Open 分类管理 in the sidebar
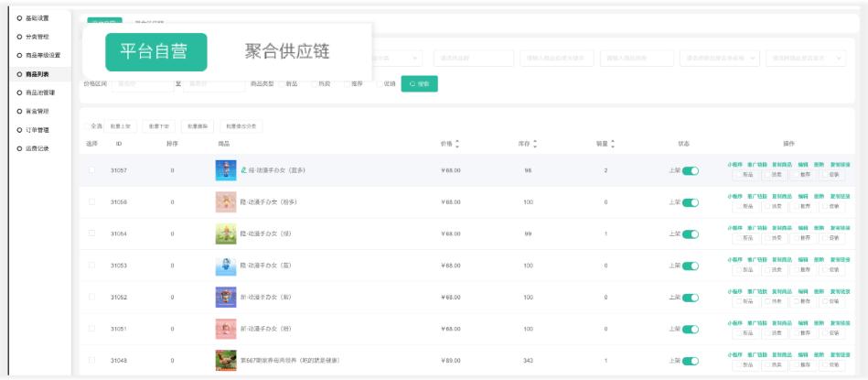 pos(38,38)
